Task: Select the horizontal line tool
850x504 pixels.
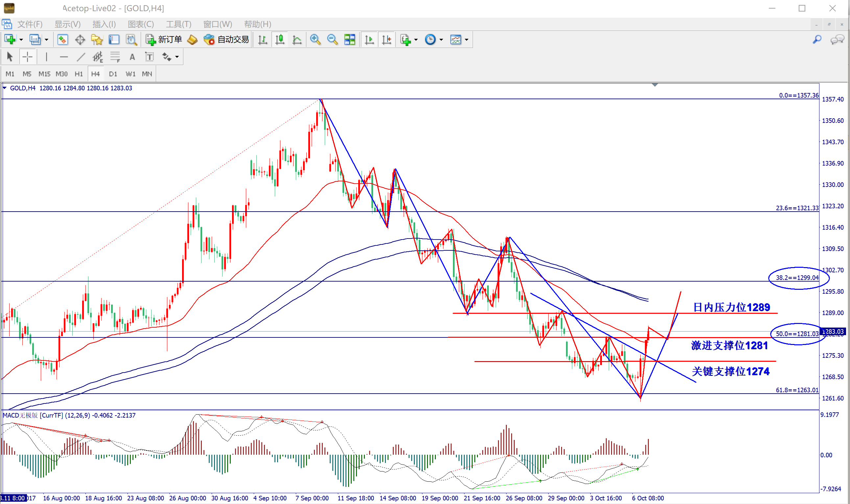Action: tap(63, 57)
